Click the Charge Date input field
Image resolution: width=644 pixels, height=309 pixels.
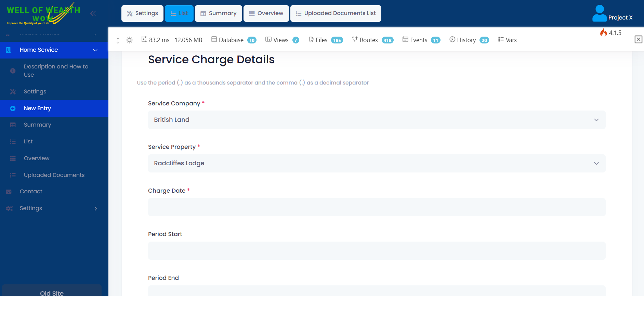(377, 207)
